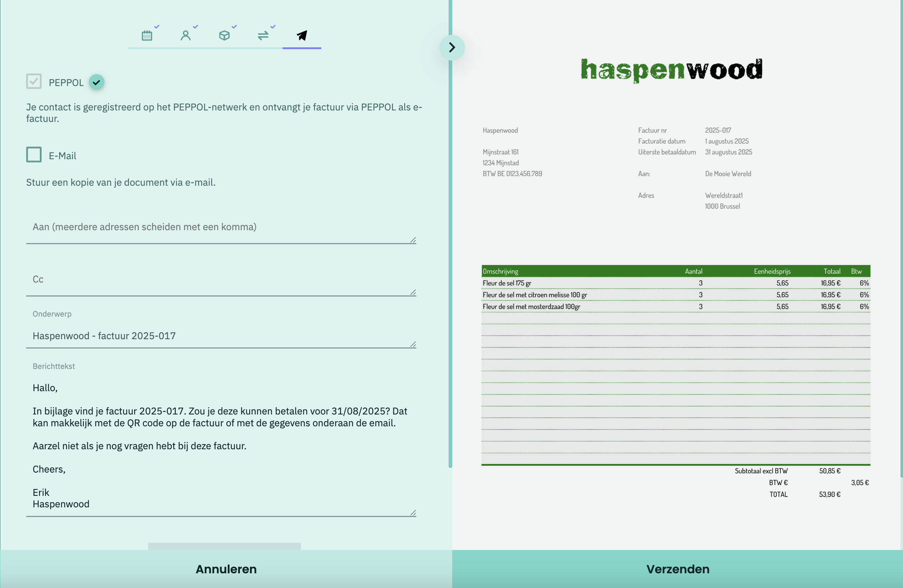Click the 'De Mooie Wereld' recipient name

728,174
